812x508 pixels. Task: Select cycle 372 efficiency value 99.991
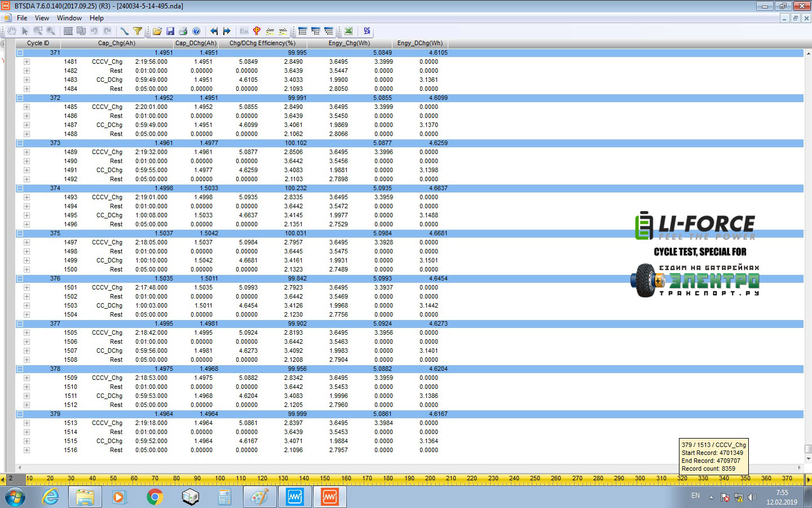(x=297, y=98)
